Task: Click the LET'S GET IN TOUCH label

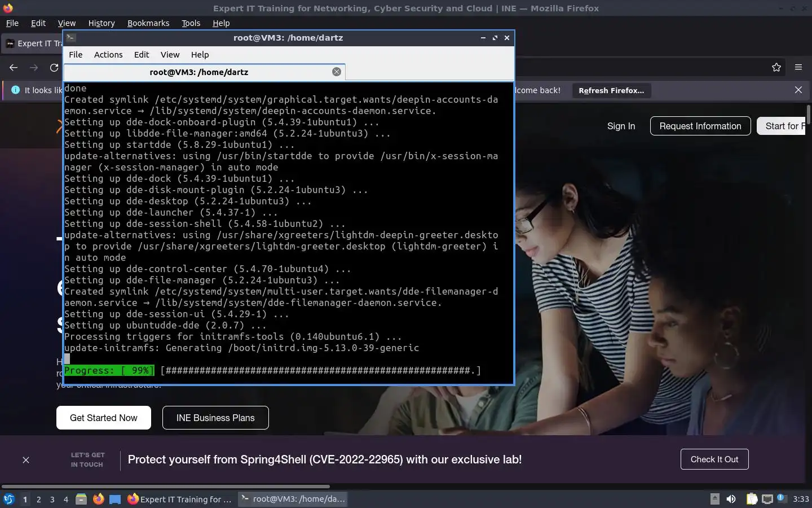Action: (87, 459)
